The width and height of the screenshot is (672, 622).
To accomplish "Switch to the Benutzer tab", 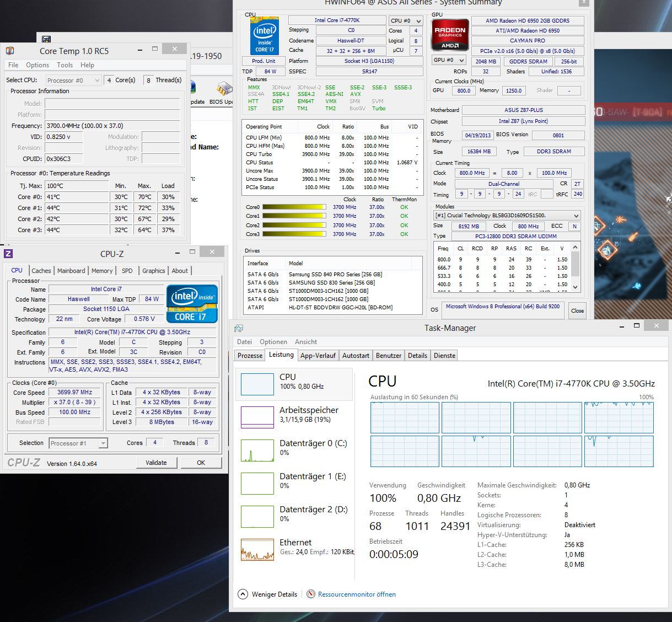I will tap(389, 356).
